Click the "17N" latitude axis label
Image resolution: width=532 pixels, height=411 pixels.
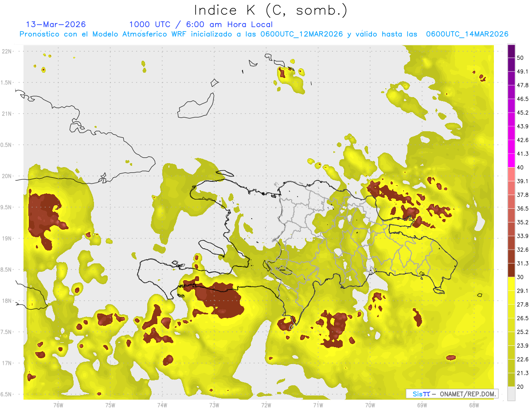(8, 363)
